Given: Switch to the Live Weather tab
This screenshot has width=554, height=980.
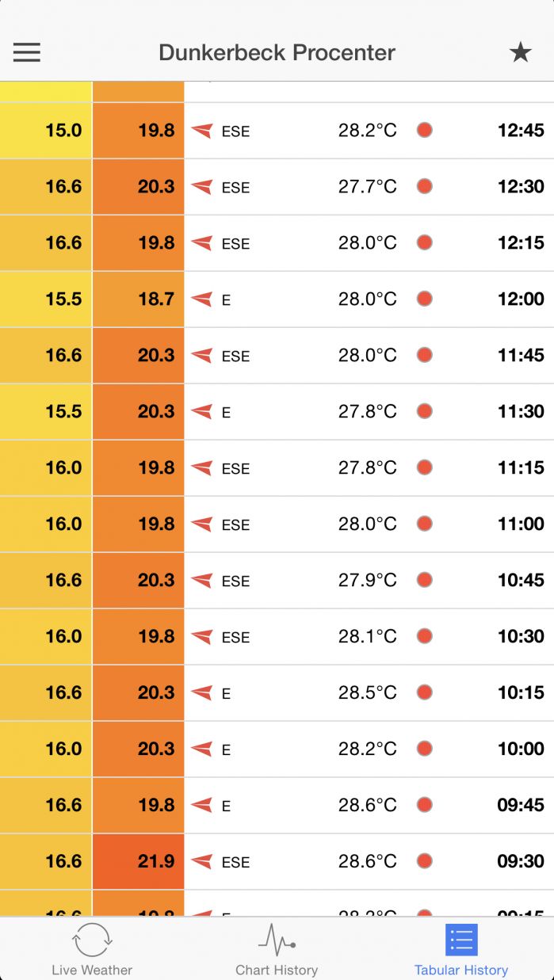Looking at the screenshot, I should (x=92, y=970).
